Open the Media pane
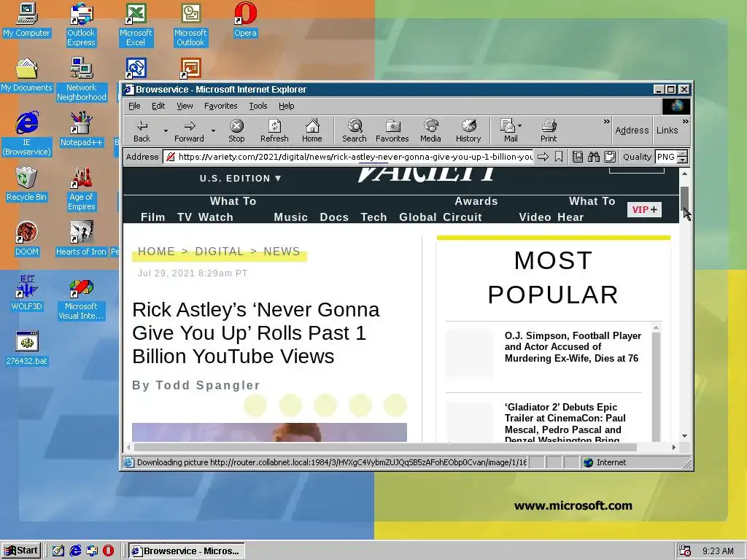Image resolution: width=747 pixels, height=560 pixels. 430,131
